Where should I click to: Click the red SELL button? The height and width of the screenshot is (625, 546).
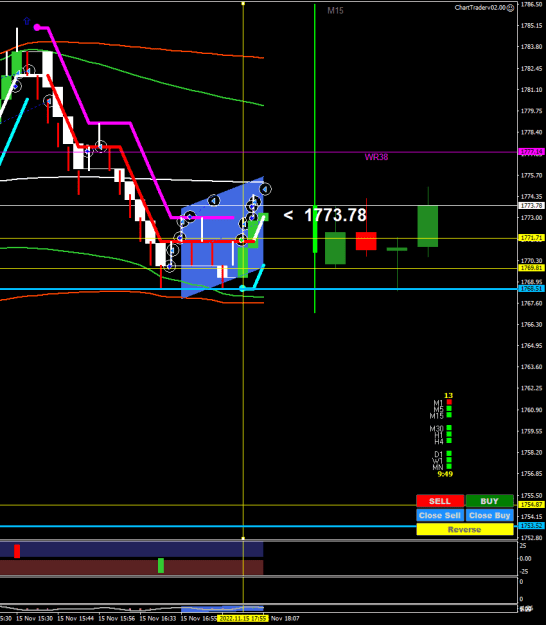pos(440,501)
